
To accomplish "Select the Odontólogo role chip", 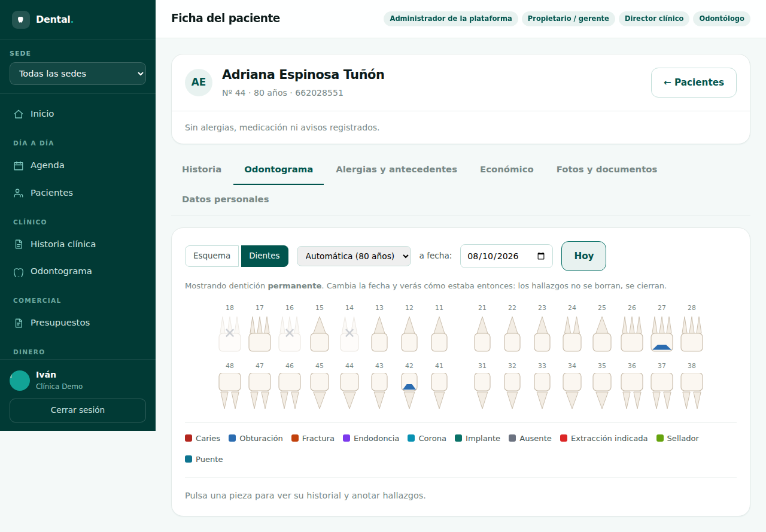I will click(722, 19).
